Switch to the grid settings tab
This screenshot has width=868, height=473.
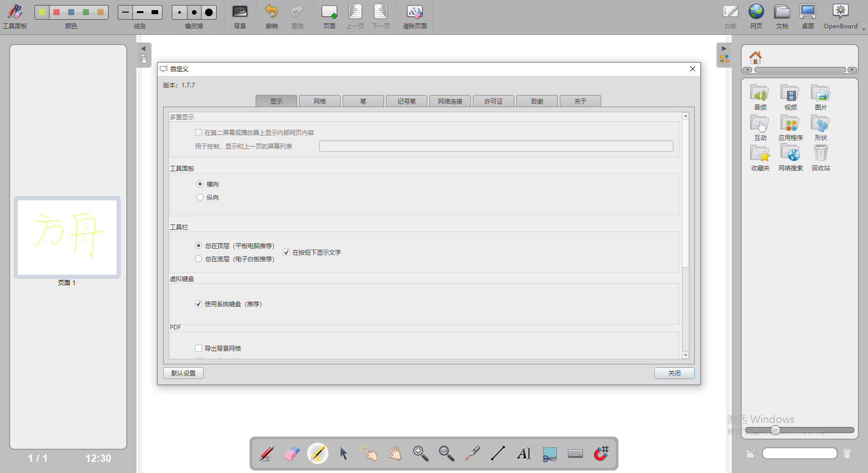tap(320, 101)
